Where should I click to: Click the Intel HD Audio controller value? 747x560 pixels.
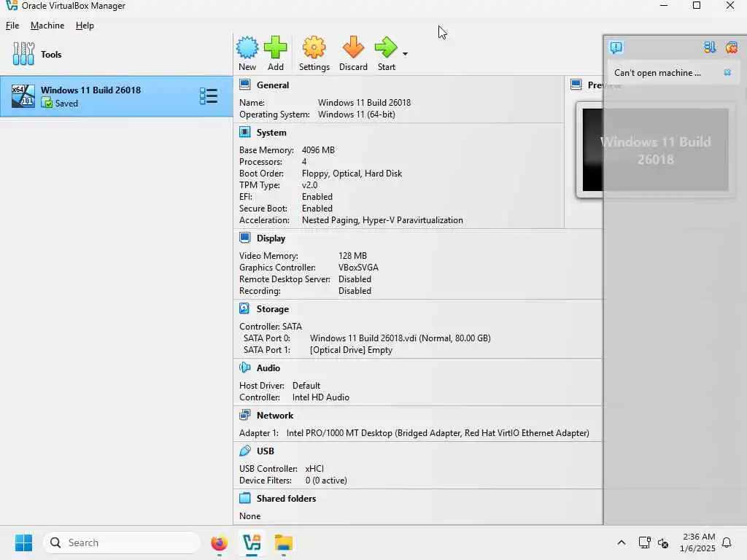[321, 397]
